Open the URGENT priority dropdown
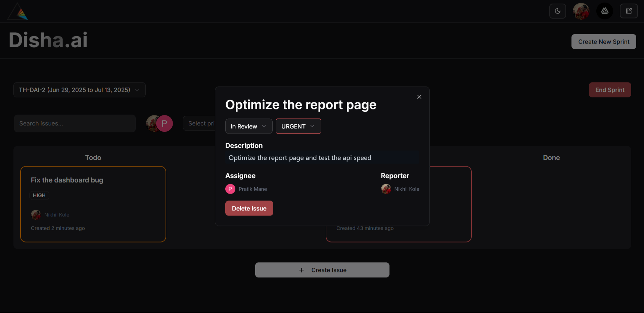 tap(298, 126)
